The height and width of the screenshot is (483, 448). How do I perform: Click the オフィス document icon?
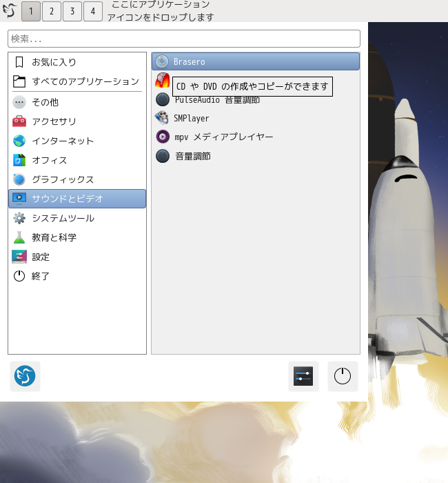[19, 160]
